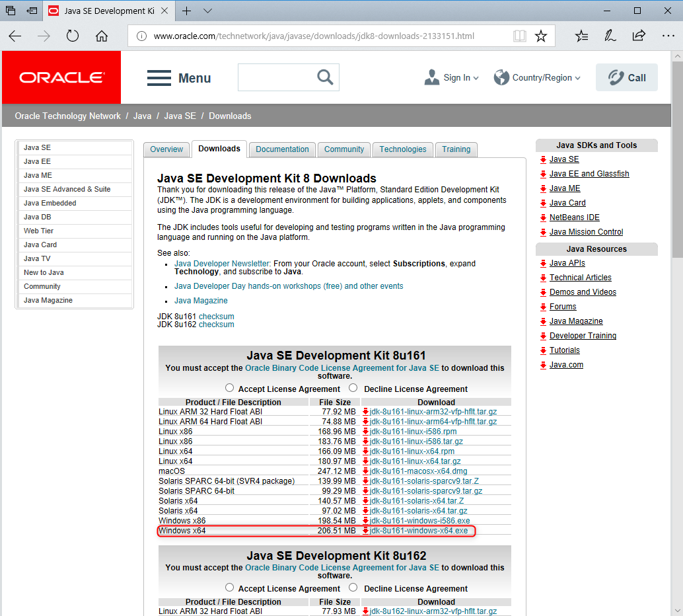Expand the Country/Region dropdown
683x616 pixels.
coord(538,77)
